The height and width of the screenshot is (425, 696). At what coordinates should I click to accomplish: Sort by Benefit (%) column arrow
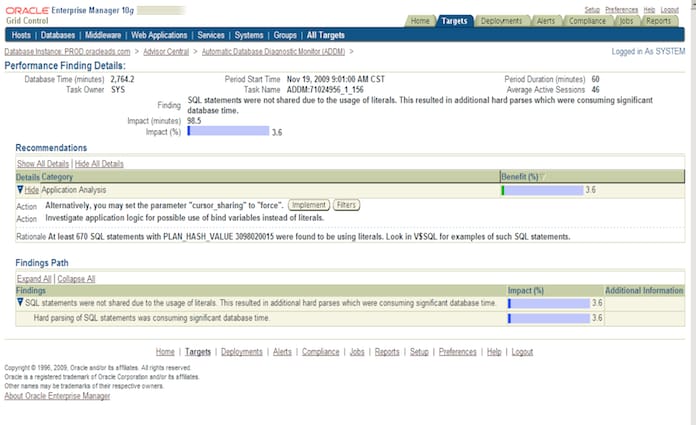click(x=542, y=177)
